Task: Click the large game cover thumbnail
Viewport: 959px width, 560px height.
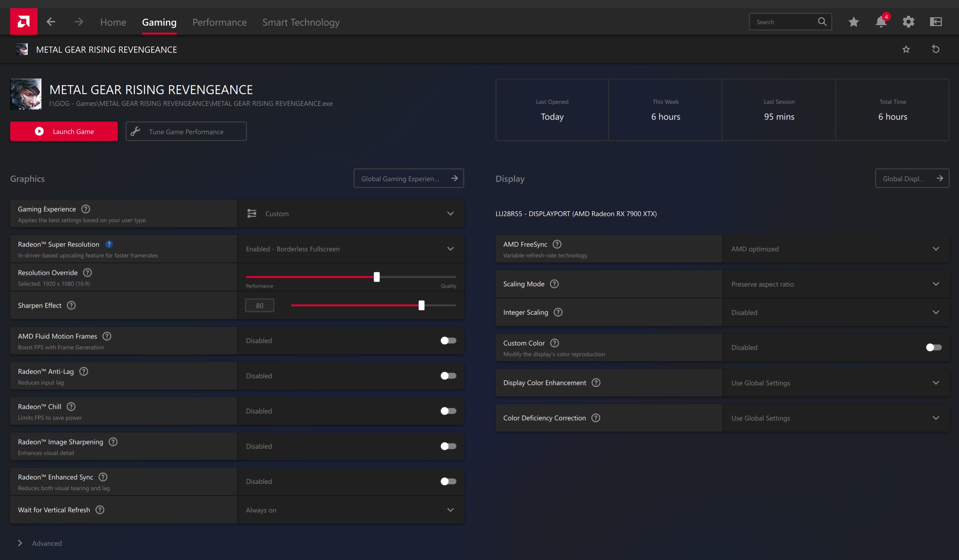Action: 26,94
